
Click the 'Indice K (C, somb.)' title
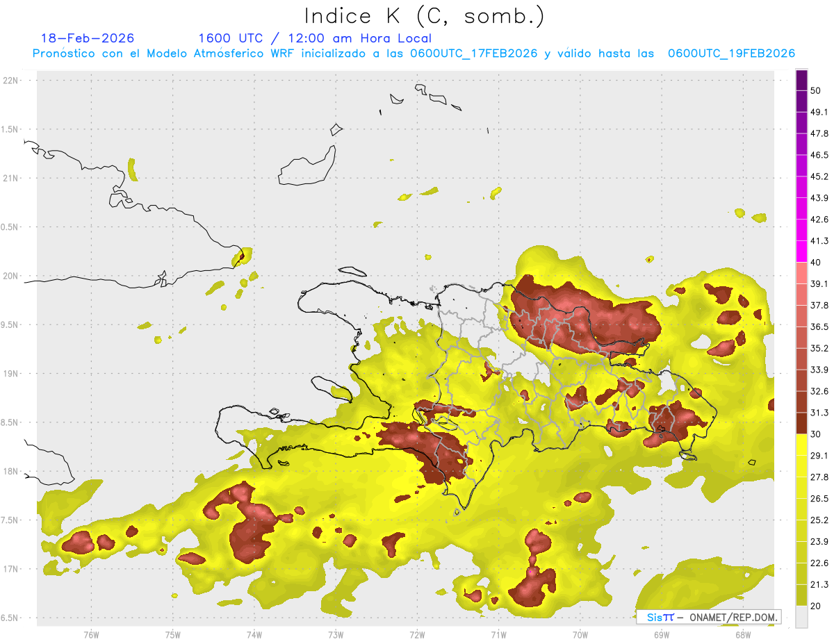tap(425, 16)
